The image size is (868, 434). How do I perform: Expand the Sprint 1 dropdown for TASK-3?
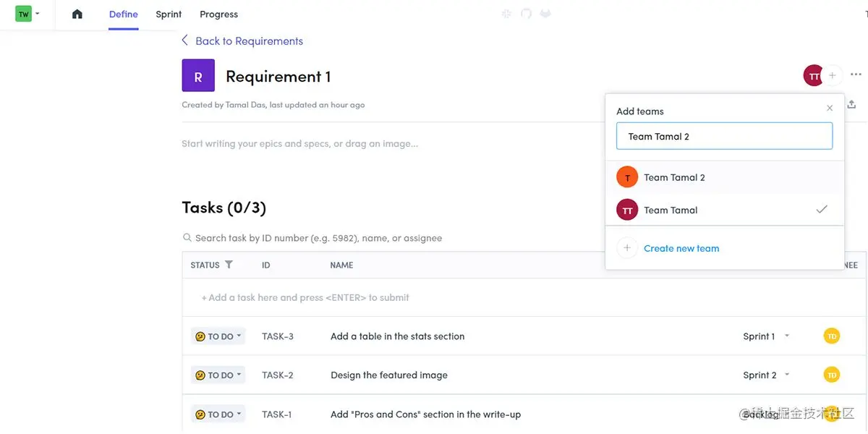(x=787, y=336)
